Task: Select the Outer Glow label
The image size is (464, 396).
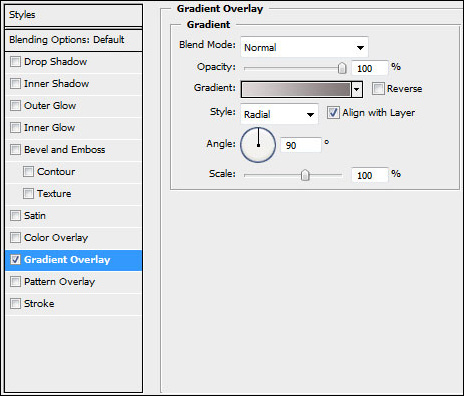Action: (50, 106)
